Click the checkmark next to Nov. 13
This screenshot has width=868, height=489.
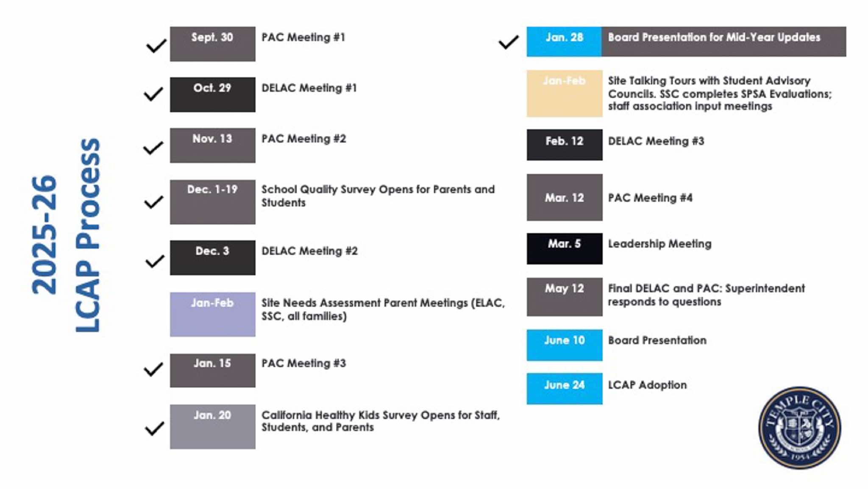[153, 148]
